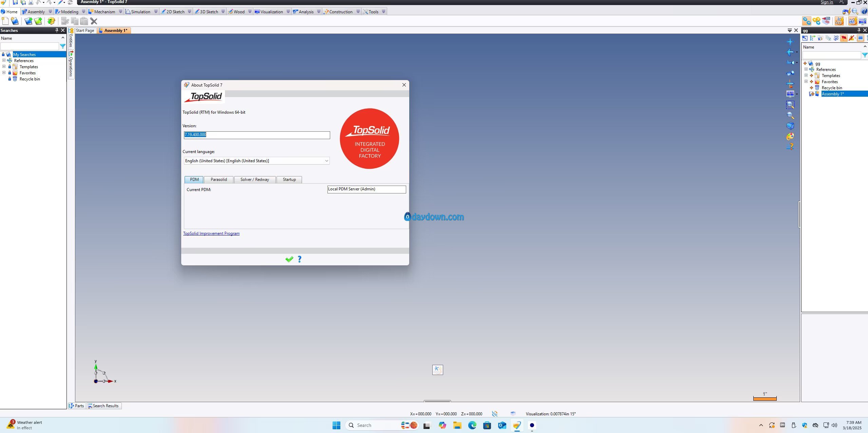Open Microsoft Edge from the taskbar
Viewport: 868px width, 433px height.
[472, 425]
